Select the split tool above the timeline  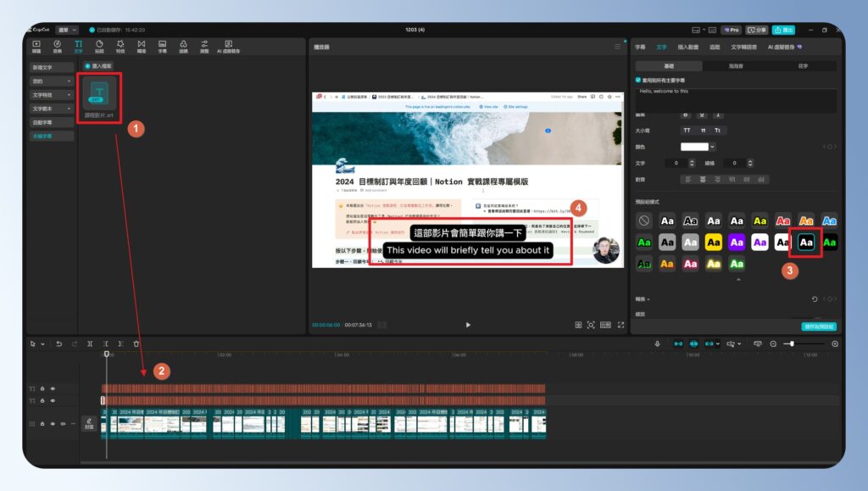coord(90,343)
